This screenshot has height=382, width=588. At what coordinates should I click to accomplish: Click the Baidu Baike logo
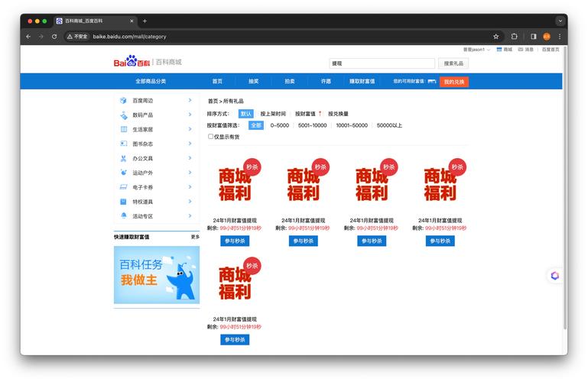point(133,62)
